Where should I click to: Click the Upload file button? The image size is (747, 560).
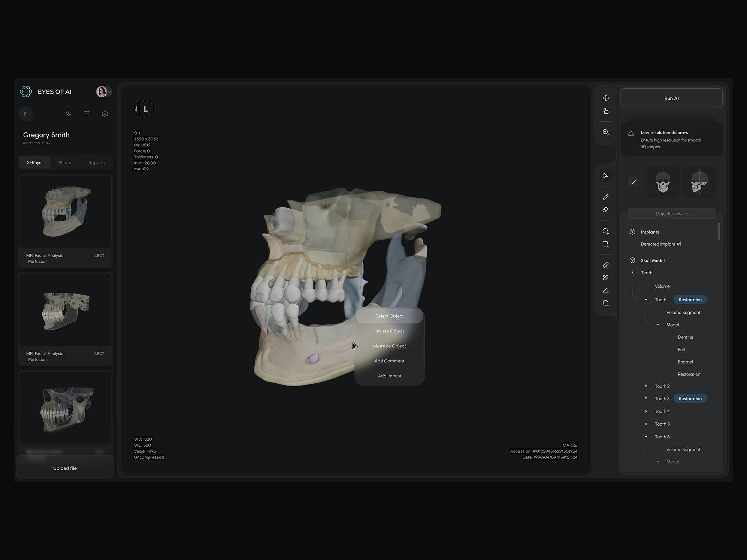[65, 468]
